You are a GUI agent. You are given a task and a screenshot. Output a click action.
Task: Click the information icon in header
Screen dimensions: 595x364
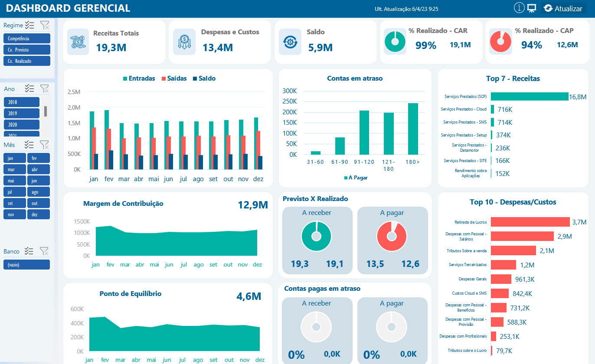tap(519, 8)
